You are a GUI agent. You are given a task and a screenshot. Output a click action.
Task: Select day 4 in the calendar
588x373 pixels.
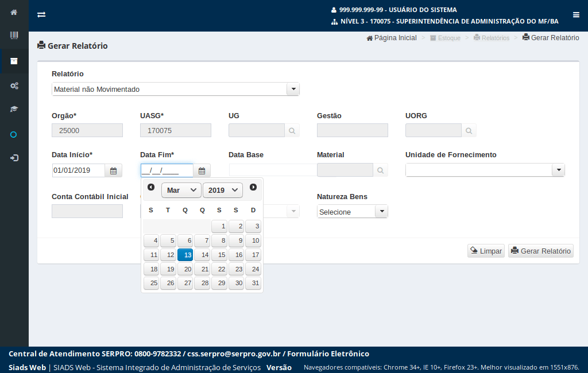(152, 240)
